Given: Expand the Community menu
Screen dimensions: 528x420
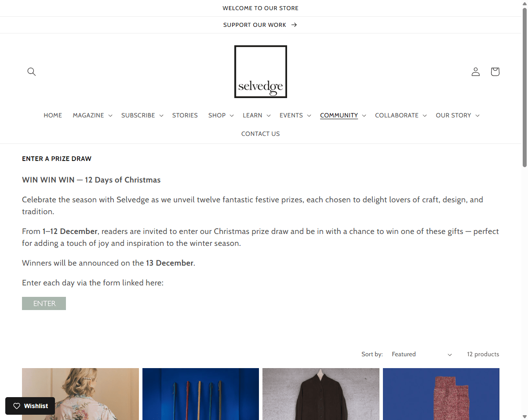Looking at the screenshot, I should pos(343,115).
